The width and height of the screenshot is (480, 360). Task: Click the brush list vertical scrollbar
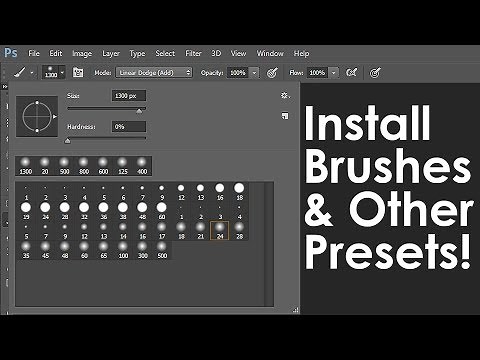pyautogui.click(x=269, y=244)
